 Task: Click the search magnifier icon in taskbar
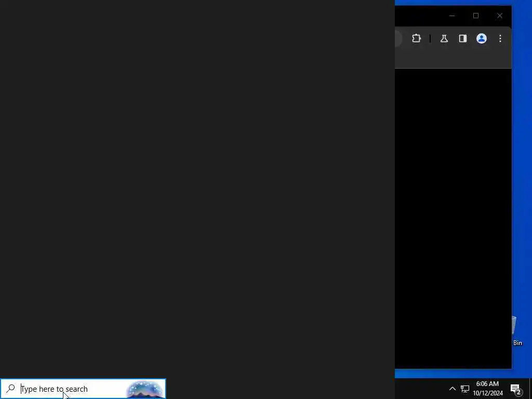[x=10, y=389]
